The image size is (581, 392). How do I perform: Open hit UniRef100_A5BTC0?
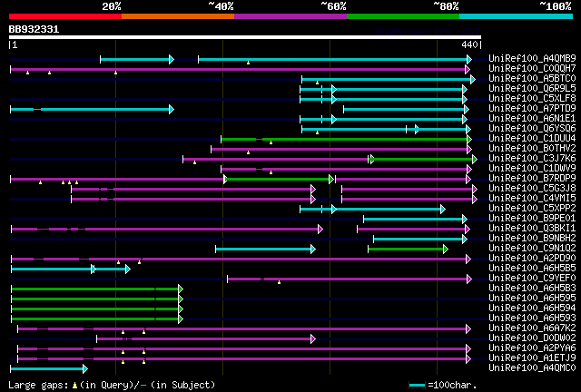click(x=532, y=78)
